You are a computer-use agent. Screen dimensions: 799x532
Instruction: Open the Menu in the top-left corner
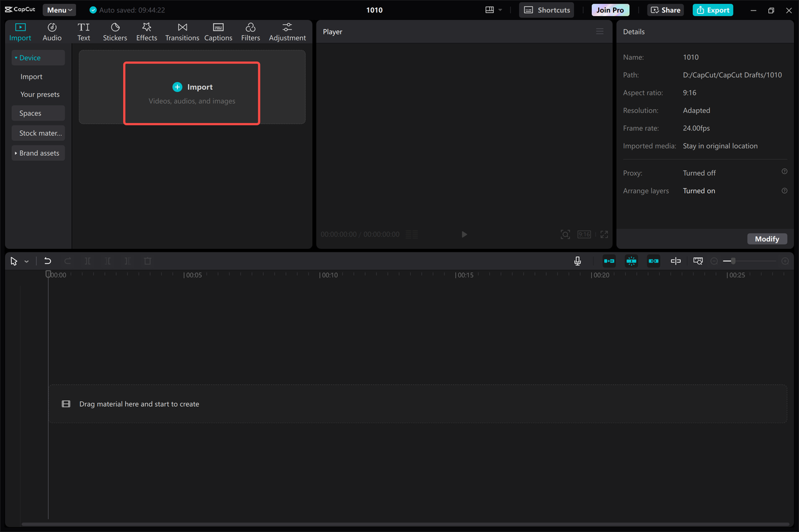click(59, 9)
